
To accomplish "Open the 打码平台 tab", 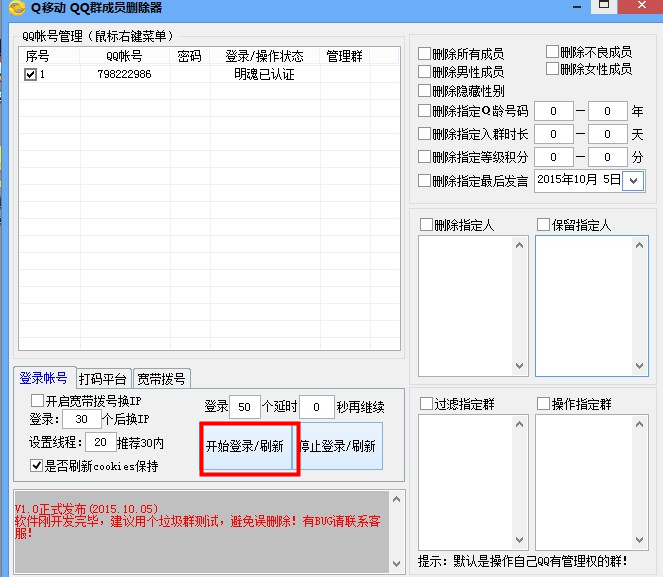I will click(103, 379).
